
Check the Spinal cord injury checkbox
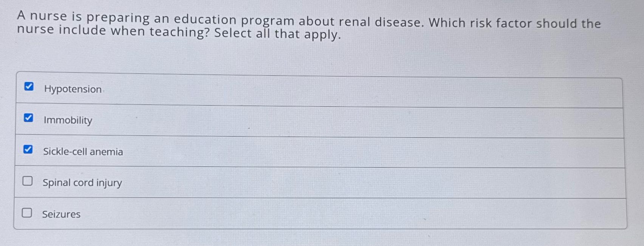coord(27,182)
